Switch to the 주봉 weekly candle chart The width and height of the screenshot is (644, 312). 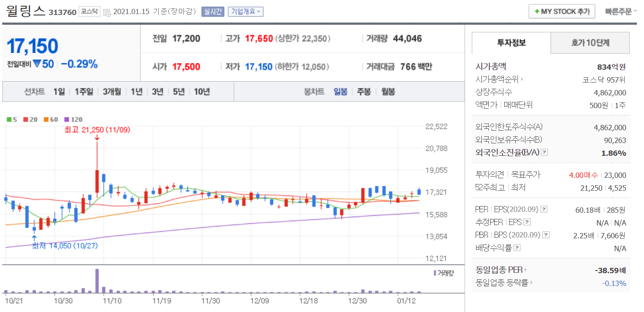click(364, 92)
